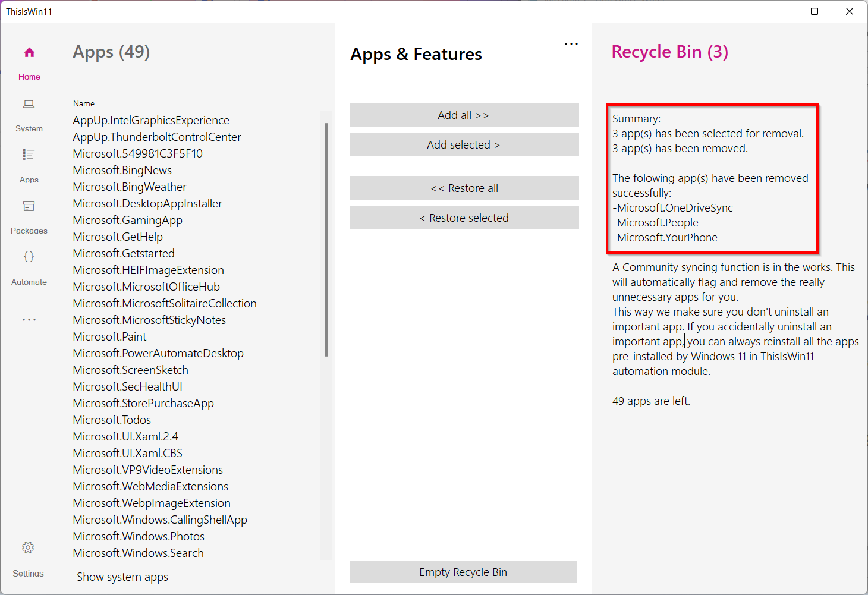This screenshot has height=595, width=868.
Task: Click the Add all >> button
Action: pos(464,115)
